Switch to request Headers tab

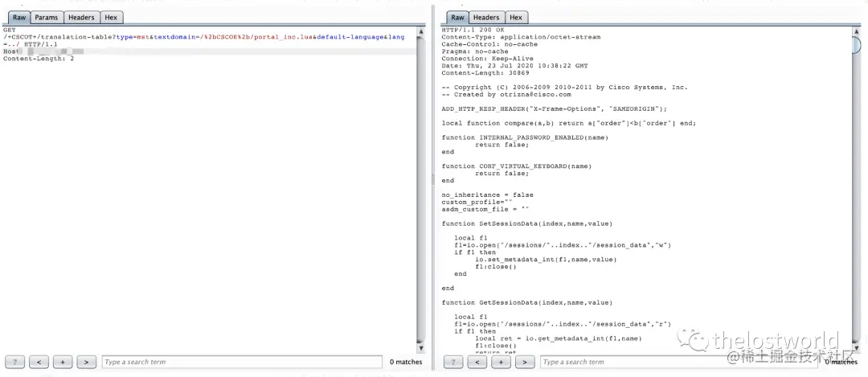coord(81,17)
